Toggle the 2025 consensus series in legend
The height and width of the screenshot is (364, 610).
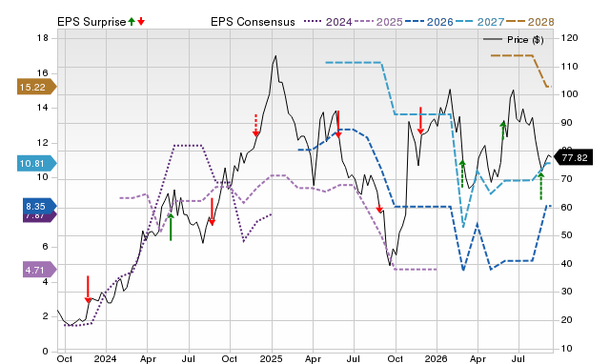point(378,22)
